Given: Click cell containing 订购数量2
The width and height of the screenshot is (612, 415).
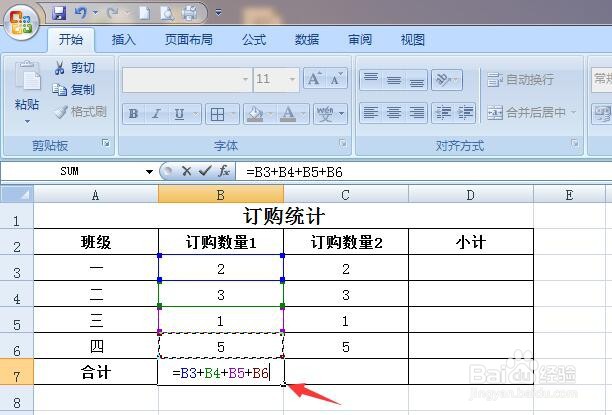Looking at the screenshot, I should tap(346, 242).
